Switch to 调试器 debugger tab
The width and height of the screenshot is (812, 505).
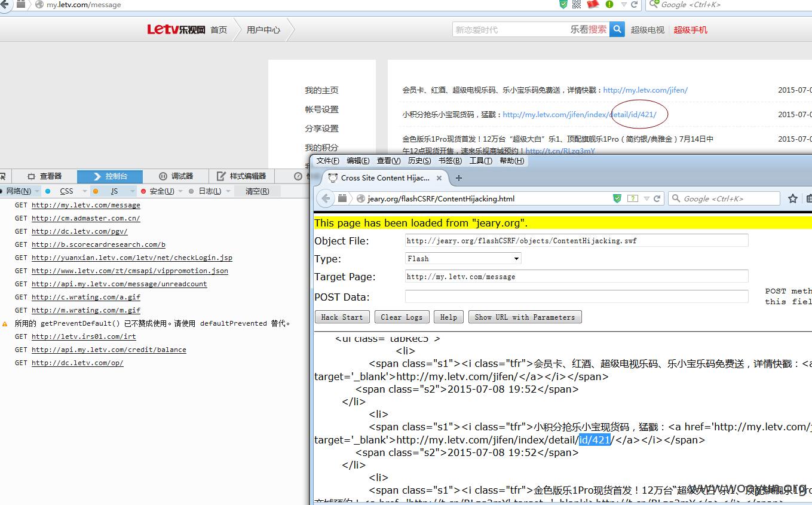point(176,176)
